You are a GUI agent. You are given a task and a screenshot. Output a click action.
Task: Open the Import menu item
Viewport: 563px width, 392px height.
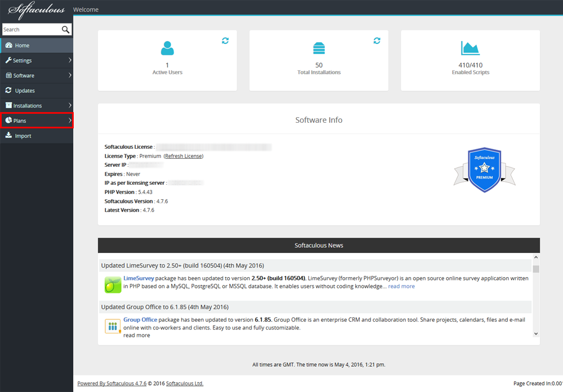tap(37, 136)
